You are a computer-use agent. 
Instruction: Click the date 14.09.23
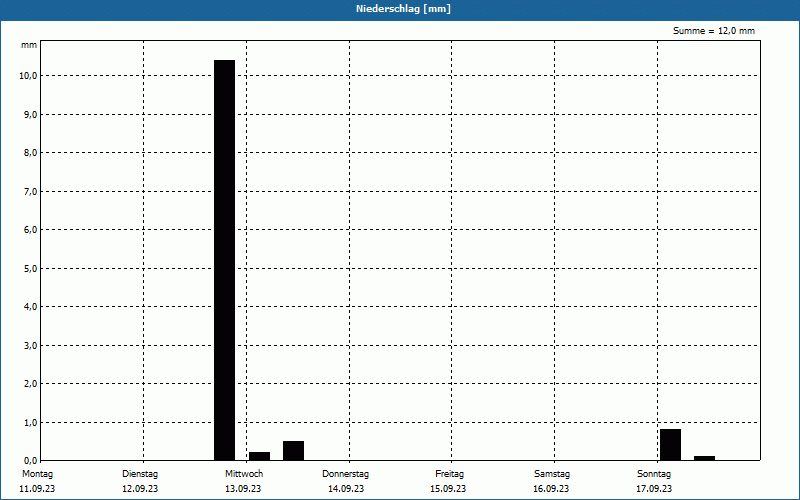346,489
